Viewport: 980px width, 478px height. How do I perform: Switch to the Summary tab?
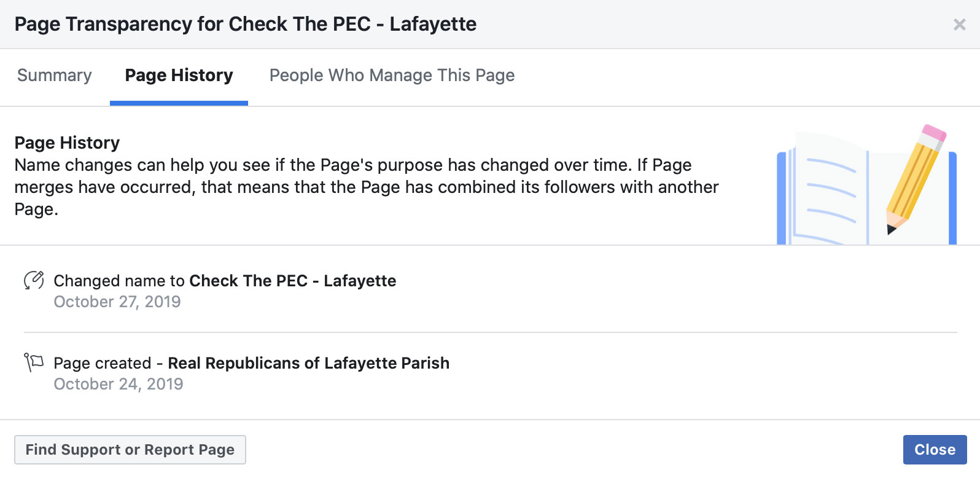pos(54,76)
